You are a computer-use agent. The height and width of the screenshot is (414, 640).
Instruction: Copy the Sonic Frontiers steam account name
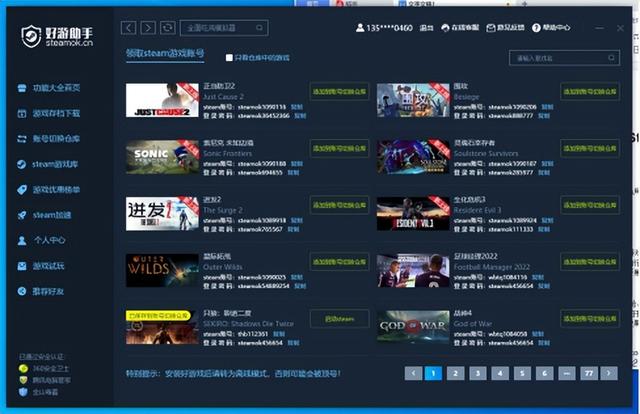pyautogui.click(x=297, y=164)
